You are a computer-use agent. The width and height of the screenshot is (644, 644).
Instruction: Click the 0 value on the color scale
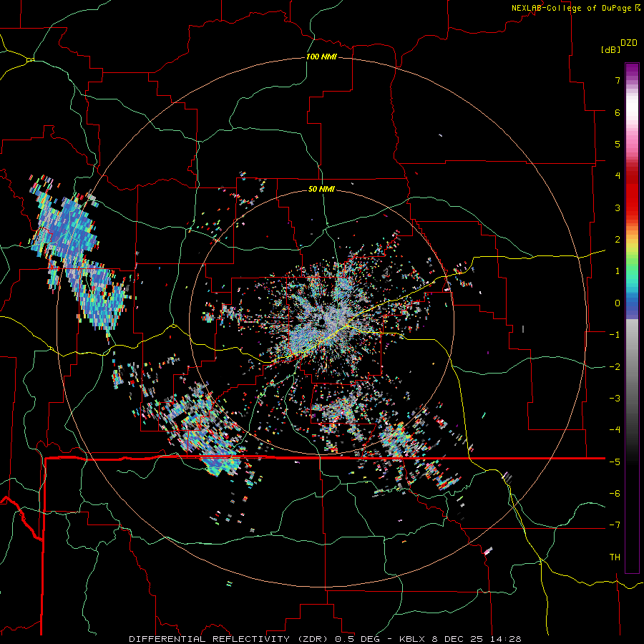coord(618,303)
